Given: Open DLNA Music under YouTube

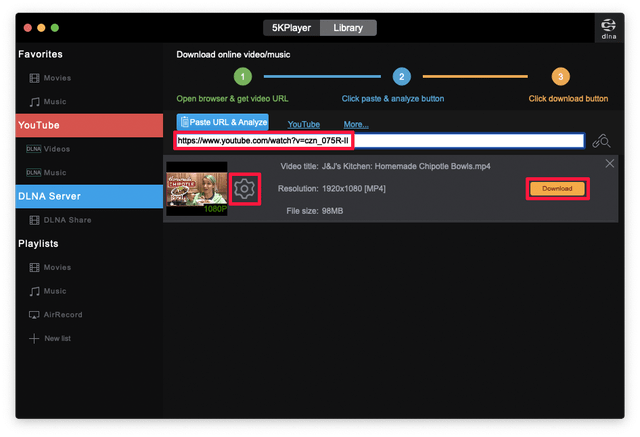Looking at the screenshot, I should (x=46, y=173).
